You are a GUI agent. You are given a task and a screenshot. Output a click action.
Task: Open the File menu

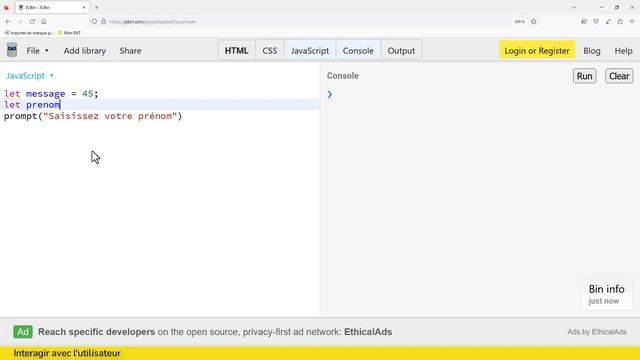(x=37, y=51)
